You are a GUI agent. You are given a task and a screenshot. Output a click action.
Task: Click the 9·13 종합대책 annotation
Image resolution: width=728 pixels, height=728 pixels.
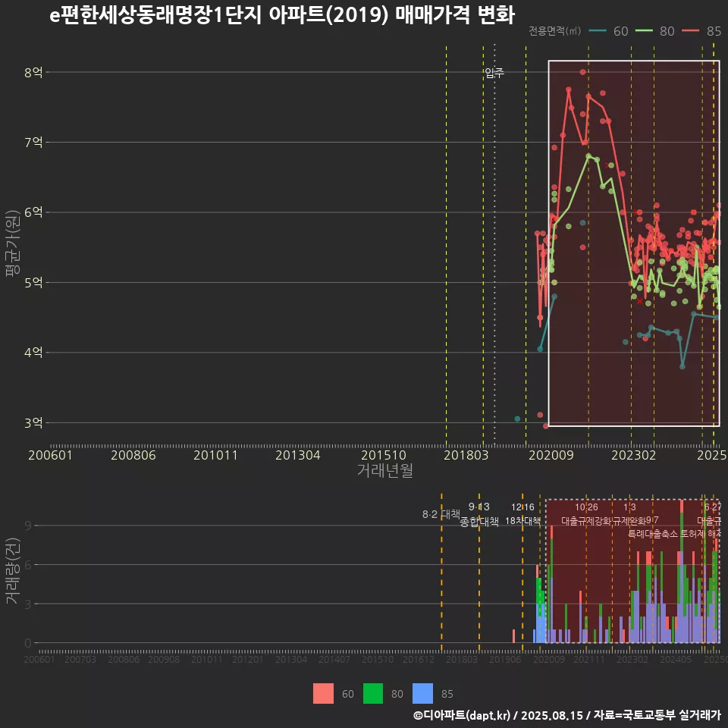click(x=479, y=514)
